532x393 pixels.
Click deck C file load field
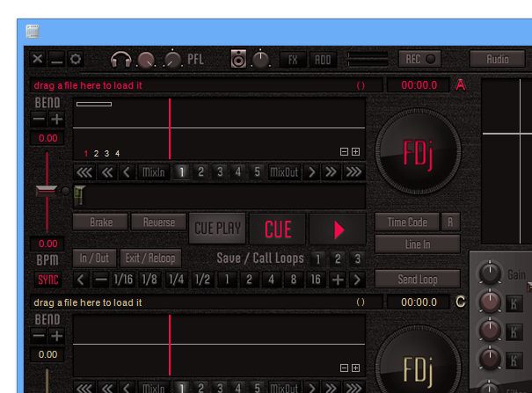coord(207,302)
